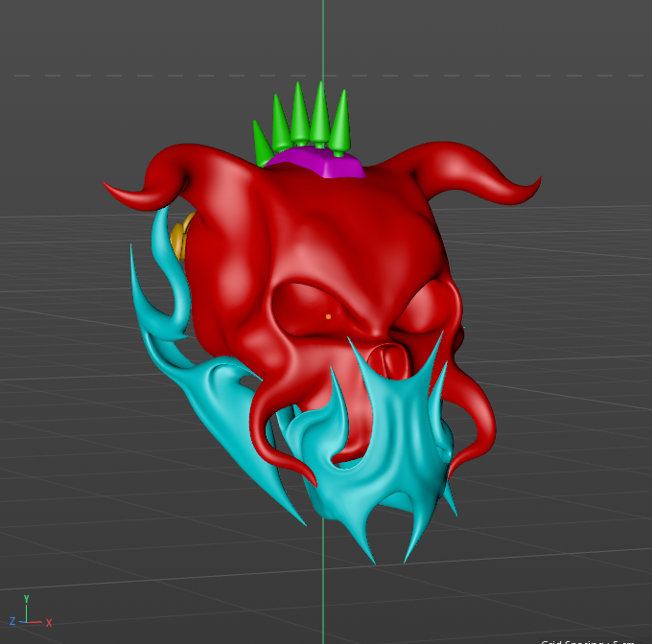652x644 pixels.
Task: Select the yellow ring object beside the skull
Action: click(x=179, y=239)
